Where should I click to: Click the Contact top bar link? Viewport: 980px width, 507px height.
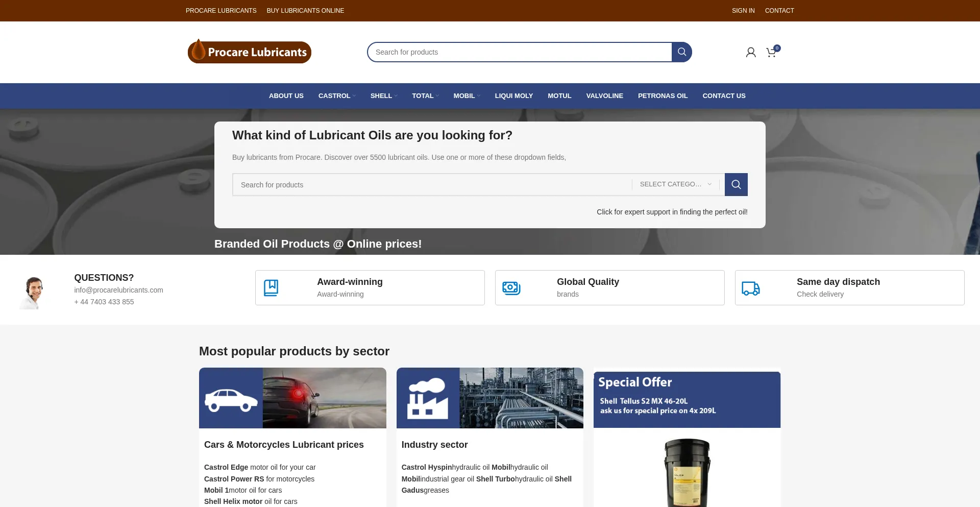[x=779, y=11]
